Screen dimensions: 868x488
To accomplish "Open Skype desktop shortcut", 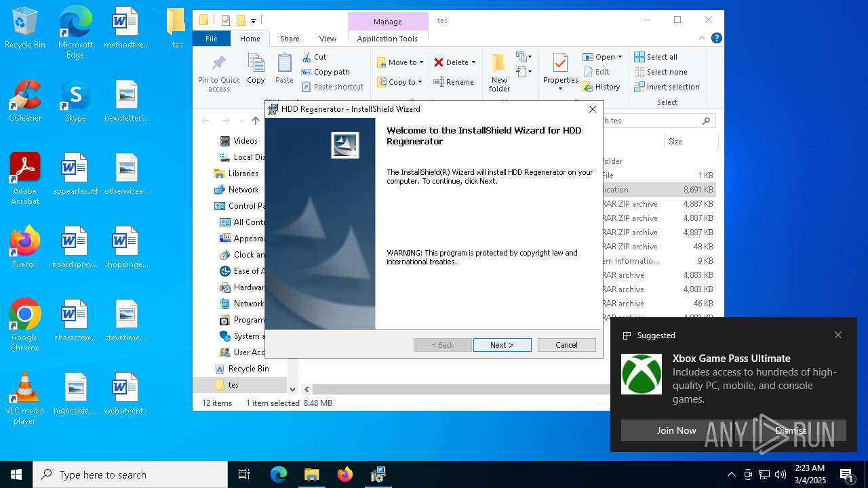I will click(75, 101).
